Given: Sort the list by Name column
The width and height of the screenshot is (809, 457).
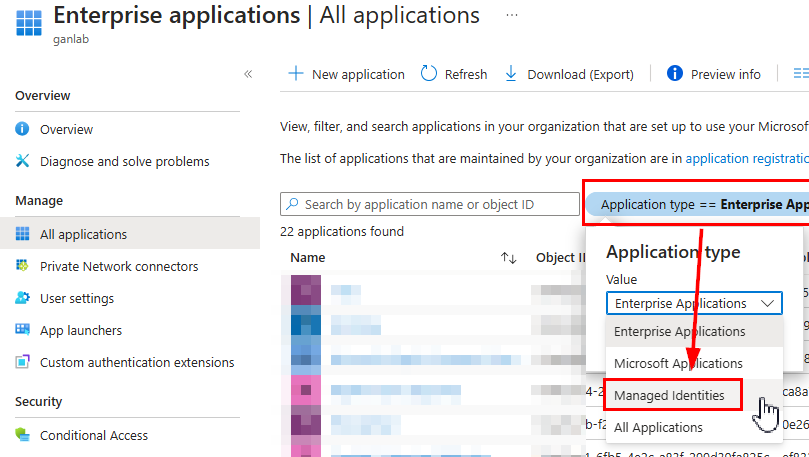Looking at the screenshot, I should [508, 258].
